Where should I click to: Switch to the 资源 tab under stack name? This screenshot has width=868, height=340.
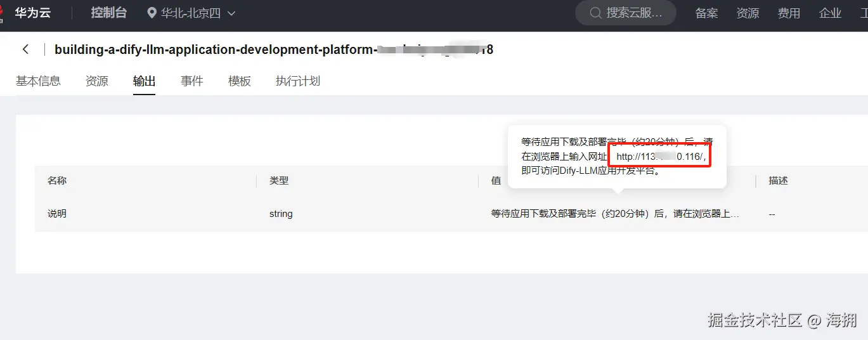click(x=97, y=81)
